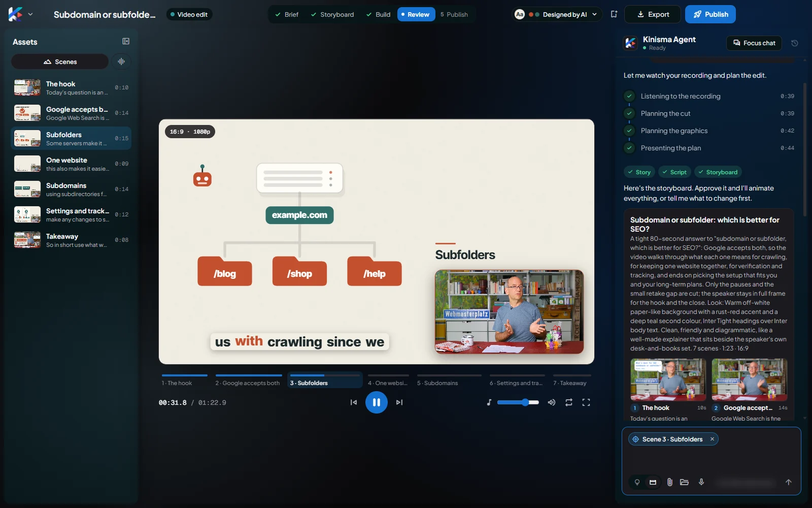
Task: Select The hook scene in Assets
Action: coord(71,87)
